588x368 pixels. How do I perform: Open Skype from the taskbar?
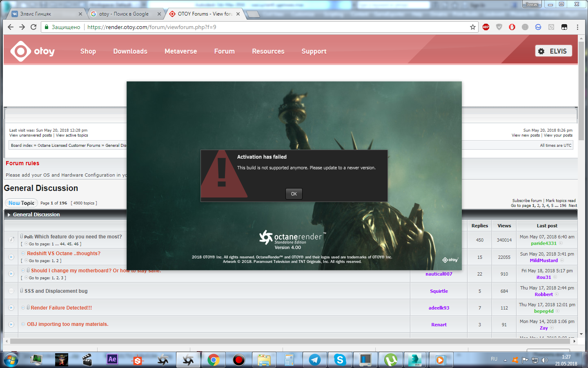[340, 360]
